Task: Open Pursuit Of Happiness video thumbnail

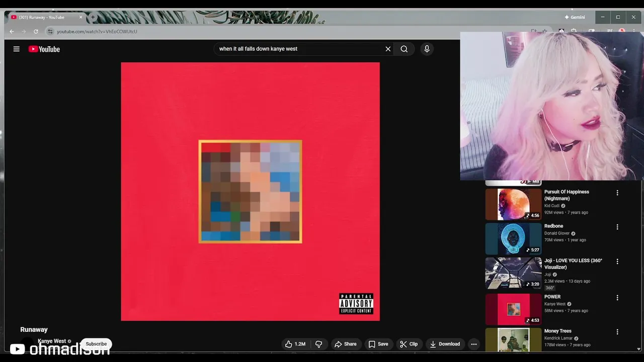Action: [513, 204]
